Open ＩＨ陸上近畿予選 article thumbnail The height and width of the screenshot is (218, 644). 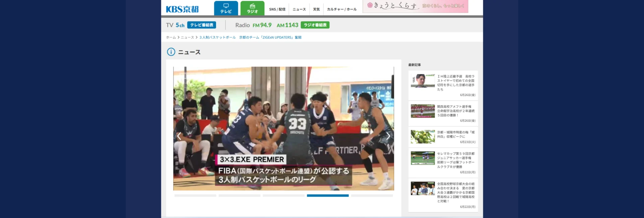pos(423,81)
